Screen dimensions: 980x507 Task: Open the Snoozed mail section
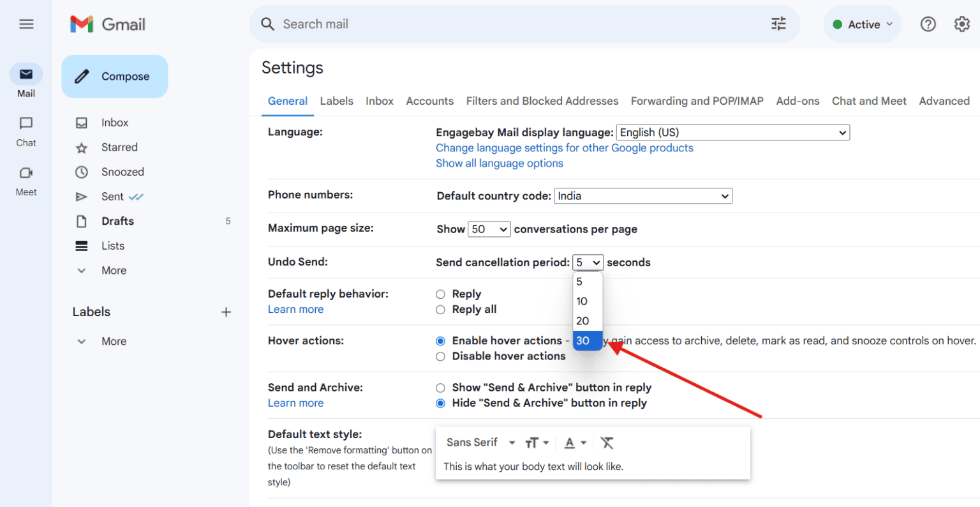(x=122, y=171)
